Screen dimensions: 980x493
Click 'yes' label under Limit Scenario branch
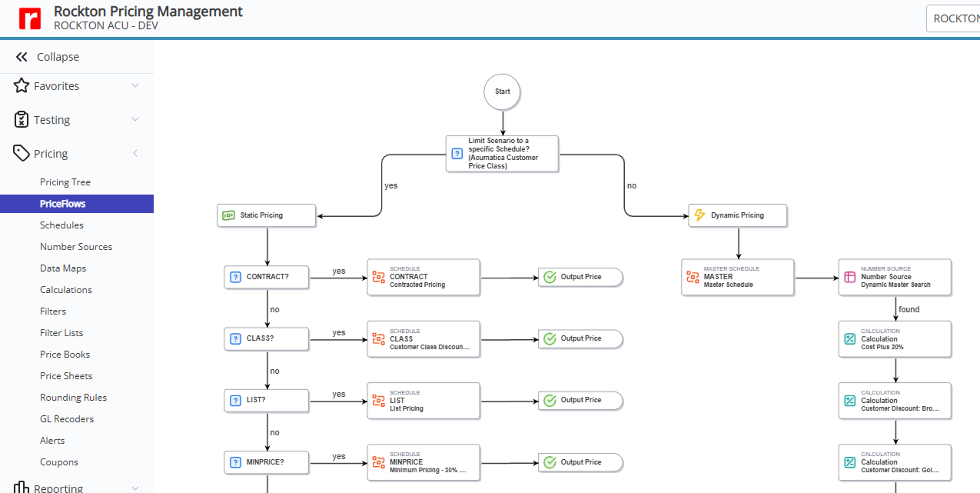(391, 185)
